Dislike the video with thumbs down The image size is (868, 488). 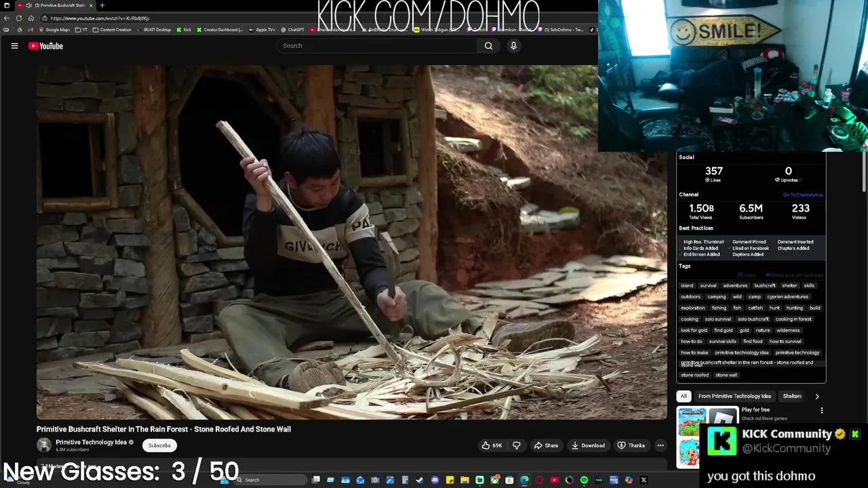516,445
